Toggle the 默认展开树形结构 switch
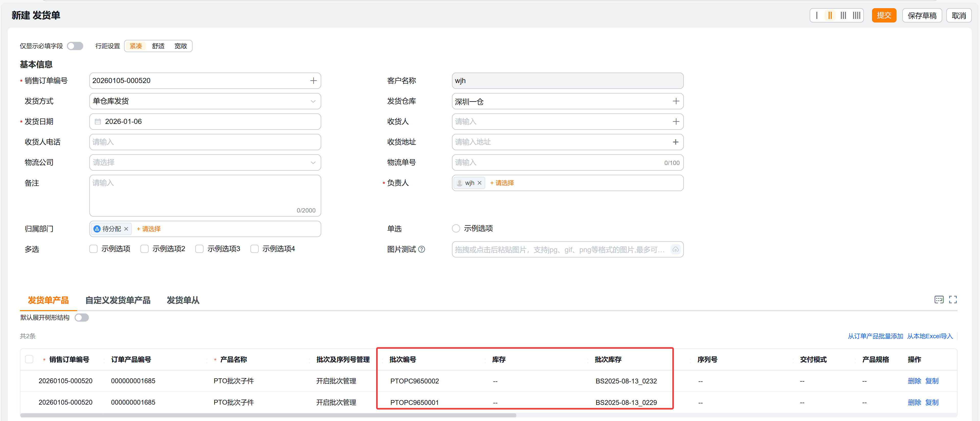980x421 pixels. click(x=81, y=317)
